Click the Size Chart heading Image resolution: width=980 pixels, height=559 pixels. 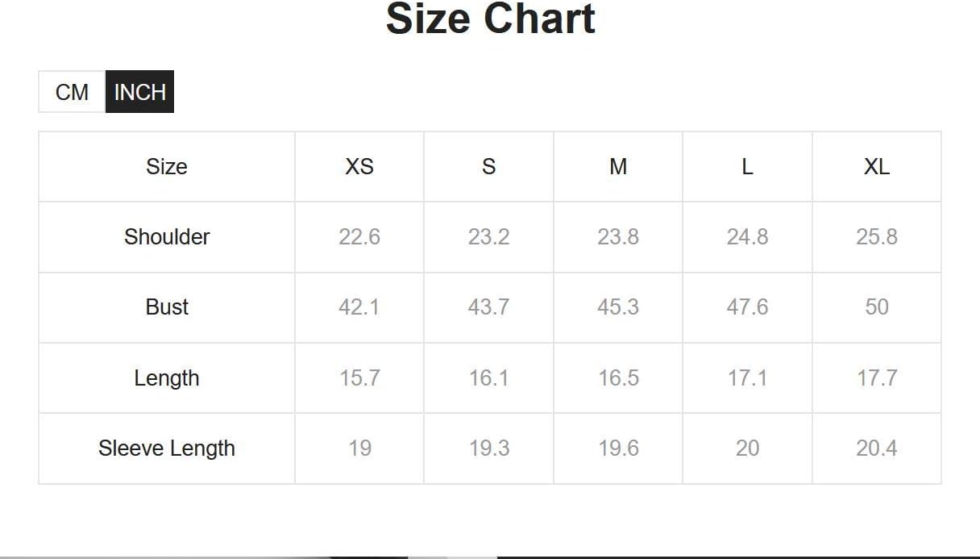490,19
